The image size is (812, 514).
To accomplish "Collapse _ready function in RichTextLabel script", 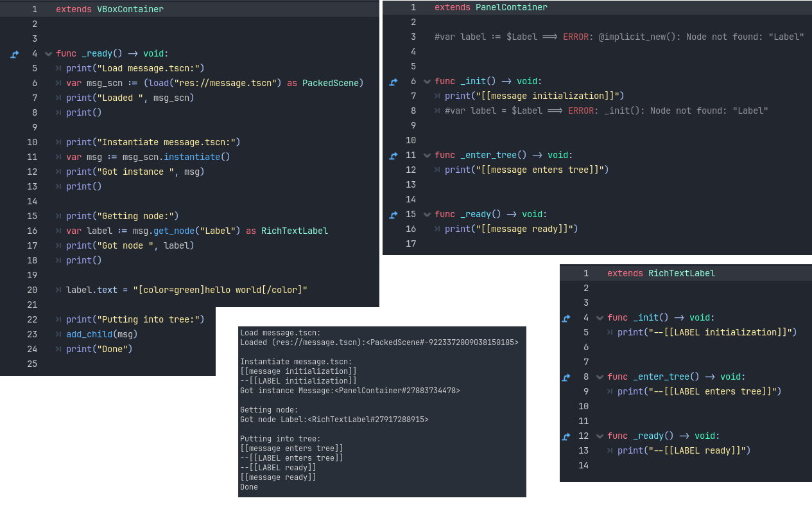I will (x=600, y=436).
